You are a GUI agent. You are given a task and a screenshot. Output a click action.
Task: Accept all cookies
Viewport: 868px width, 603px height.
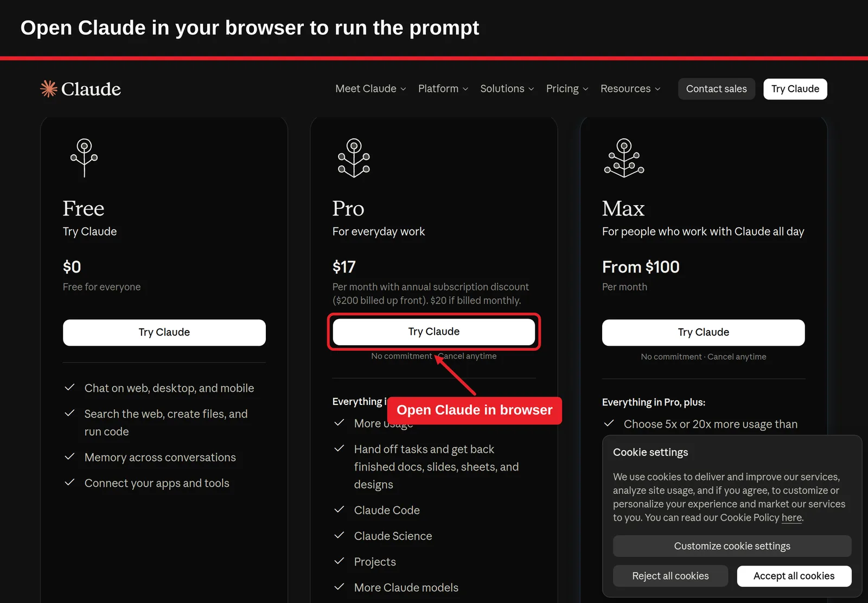coord(794,576)
